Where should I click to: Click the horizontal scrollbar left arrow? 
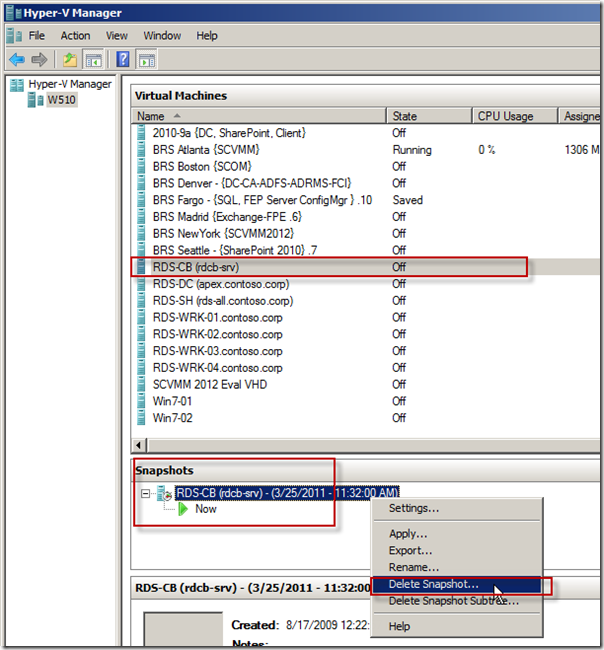[139, 446]
